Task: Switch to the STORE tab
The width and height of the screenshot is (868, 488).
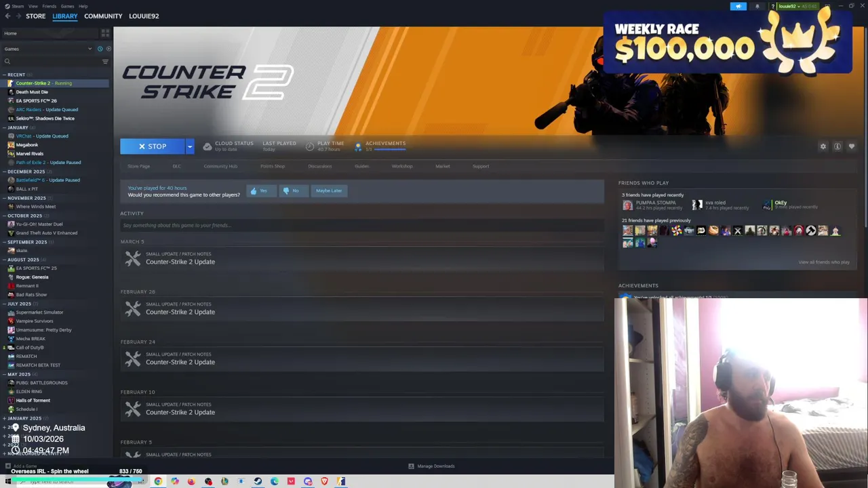Action: tap(36, 16)
